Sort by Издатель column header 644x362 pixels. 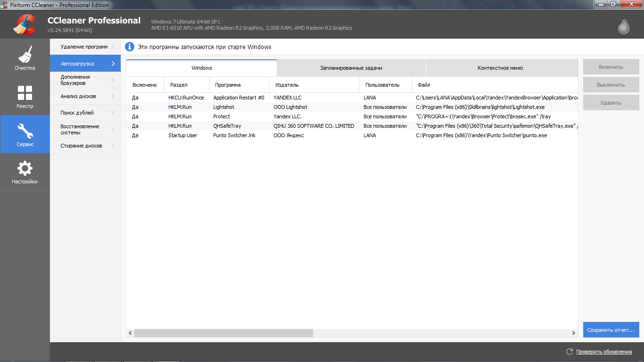(287, 85)
